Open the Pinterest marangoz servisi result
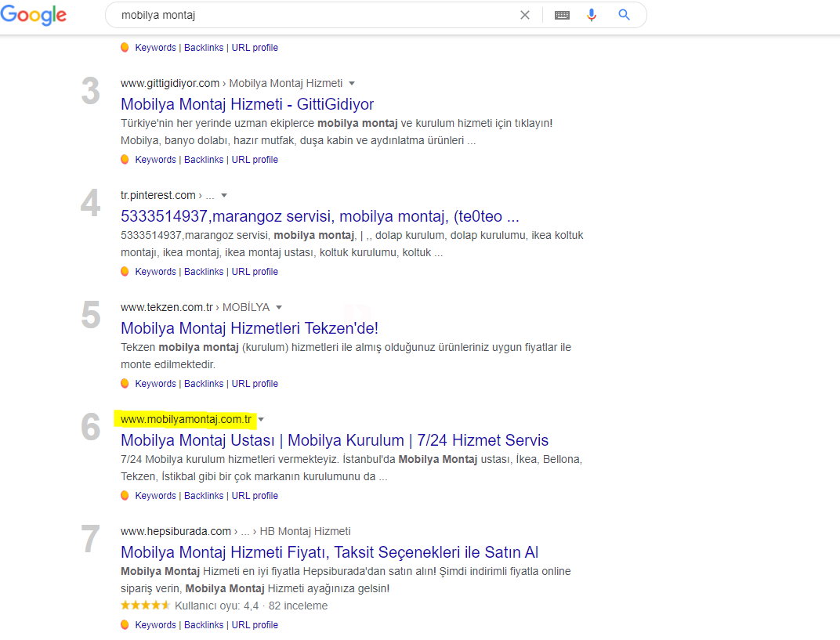Viewport: 840px width, 640px height. click(320, 216)
